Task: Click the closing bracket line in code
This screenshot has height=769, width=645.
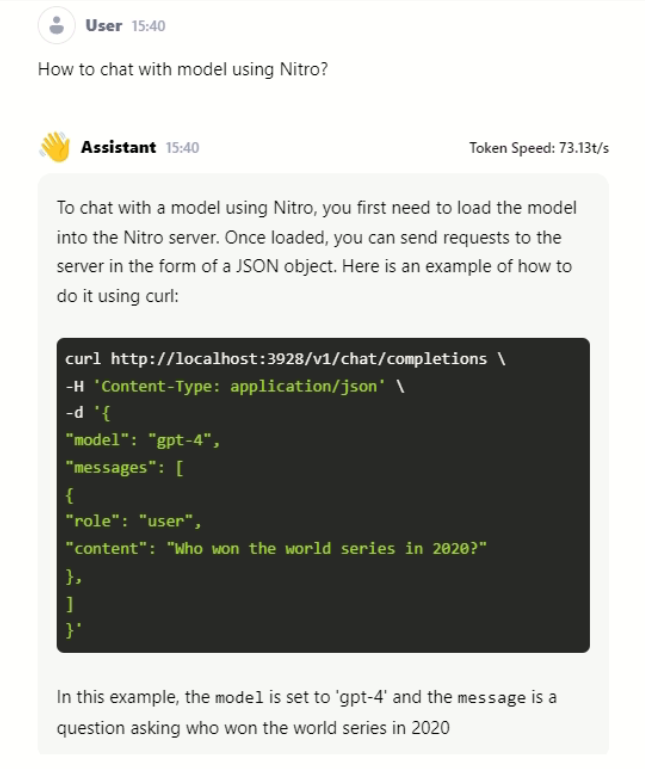Action: [69, 602]
